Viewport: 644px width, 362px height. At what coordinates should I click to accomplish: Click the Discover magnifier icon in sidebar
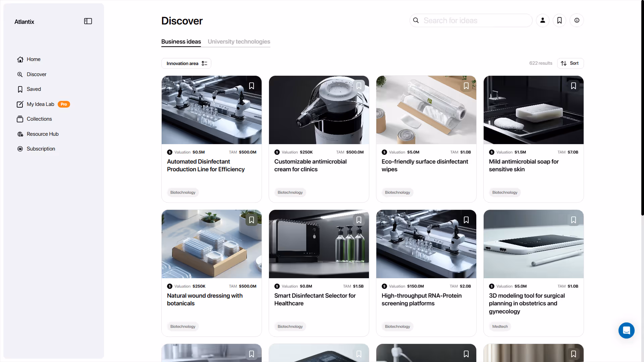(x=20, y=74)
